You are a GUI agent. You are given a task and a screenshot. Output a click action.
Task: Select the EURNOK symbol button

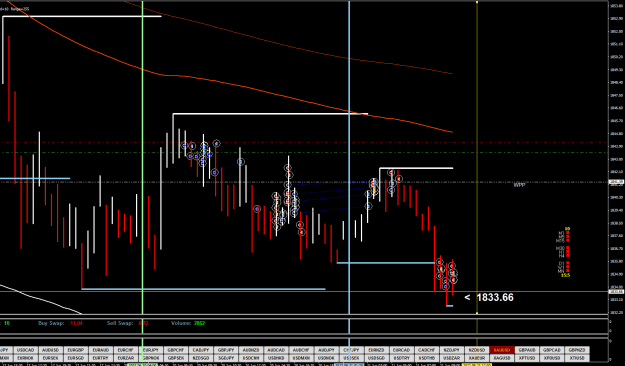(26, 358)
